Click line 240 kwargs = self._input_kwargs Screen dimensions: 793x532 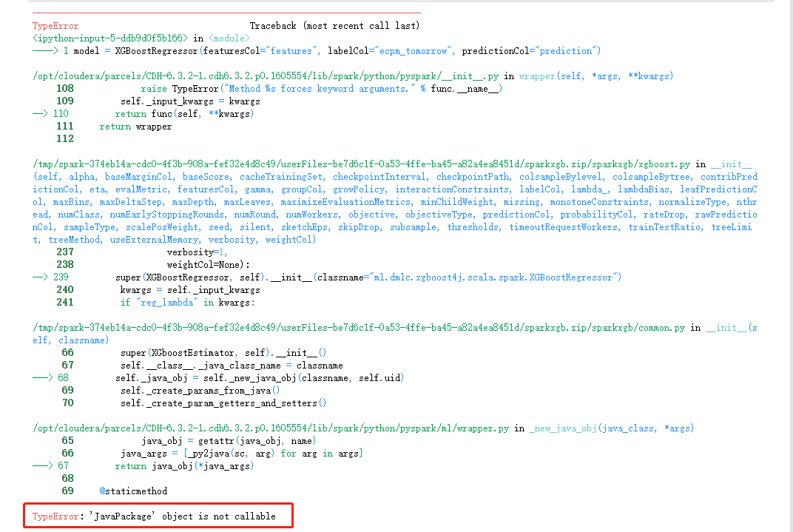[x=190, y=290]
